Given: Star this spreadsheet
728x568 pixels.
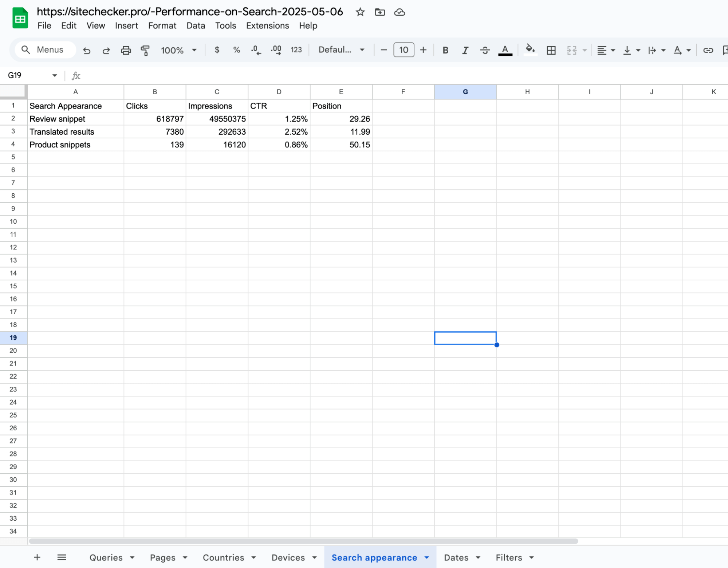Looking at the screenshot, I should tap(360, 12).
